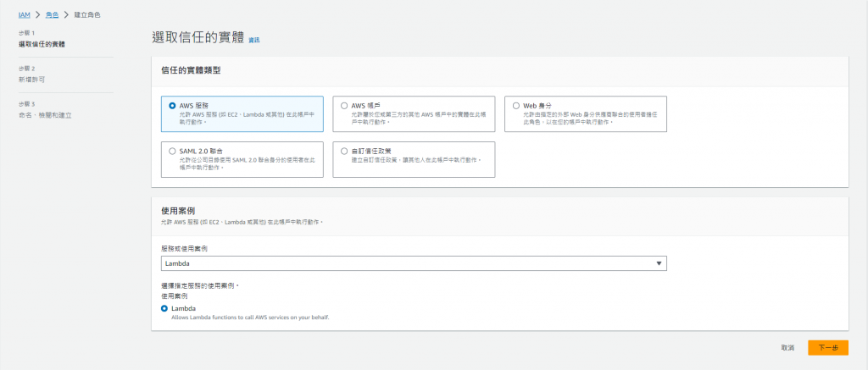The width and height of the screenshot is (868, 370).
Task: Open the 資訊 info link beside the heading
Action: [x=254, y=40]
